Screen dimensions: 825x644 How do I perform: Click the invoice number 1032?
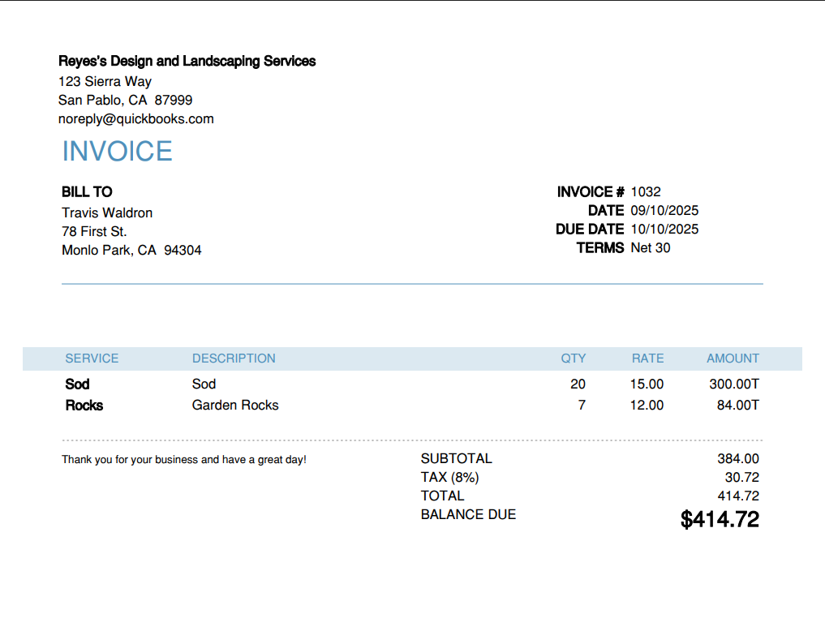[646, 192]
